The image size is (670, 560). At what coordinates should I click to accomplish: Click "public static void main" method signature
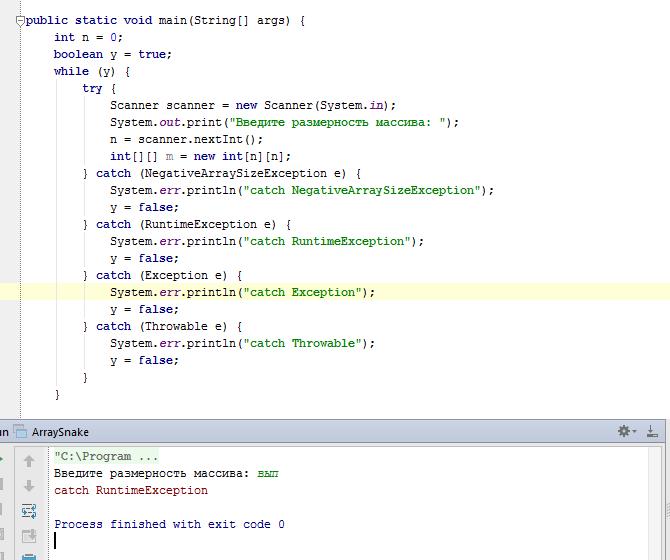165,21
